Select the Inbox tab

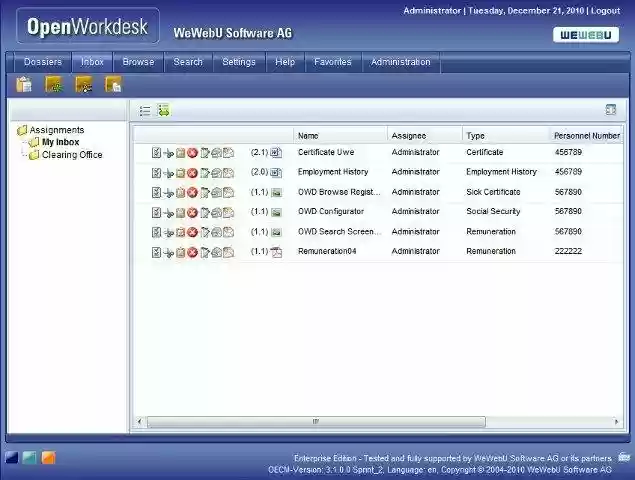(92, 62)
